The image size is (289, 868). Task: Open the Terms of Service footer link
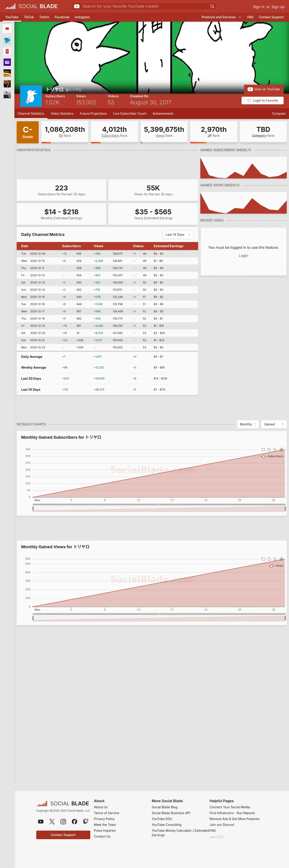tap(106, 813)
